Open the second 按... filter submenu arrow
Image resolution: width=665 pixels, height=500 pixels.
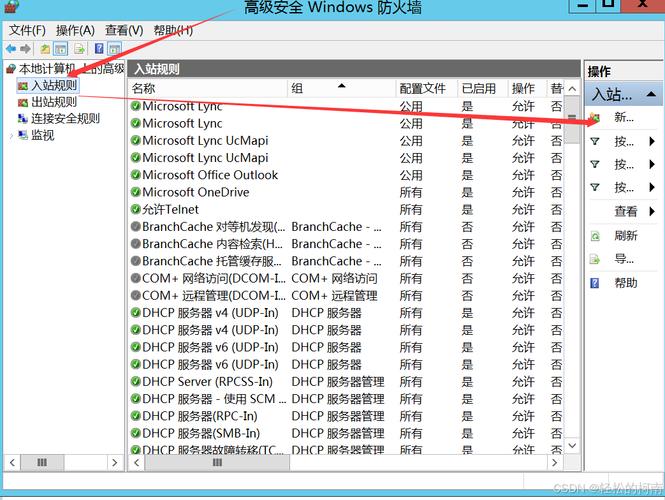point(652,164)
